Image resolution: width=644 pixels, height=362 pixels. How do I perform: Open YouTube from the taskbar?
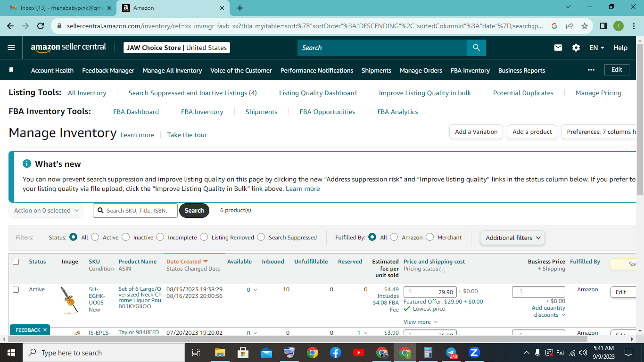click(x=359, y=353)
